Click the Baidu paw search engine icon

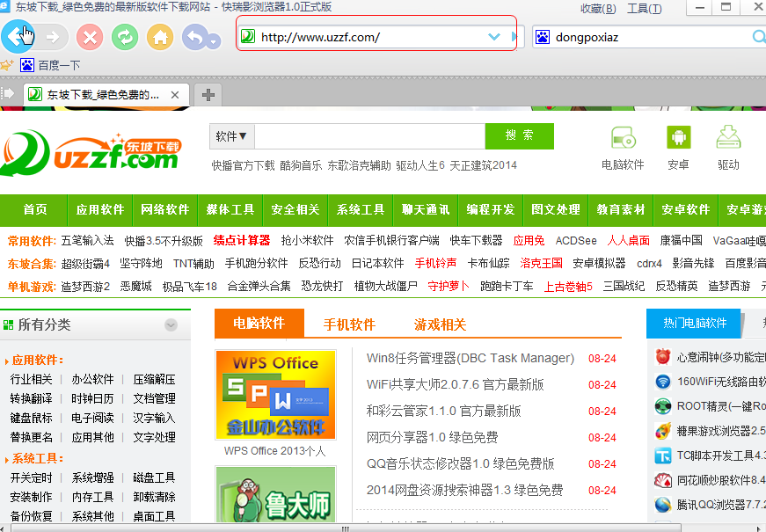click(543, 37)
